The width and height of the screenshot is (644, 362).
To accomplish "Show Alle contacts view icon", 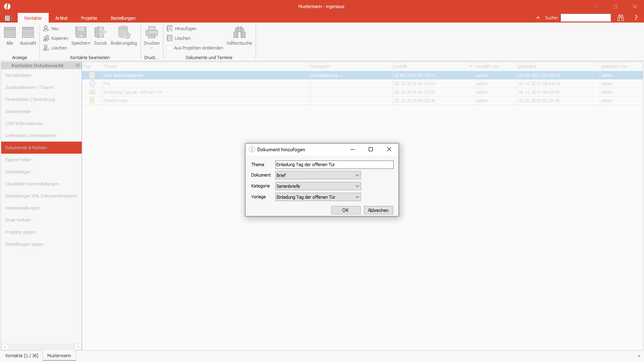I will 10,32.
